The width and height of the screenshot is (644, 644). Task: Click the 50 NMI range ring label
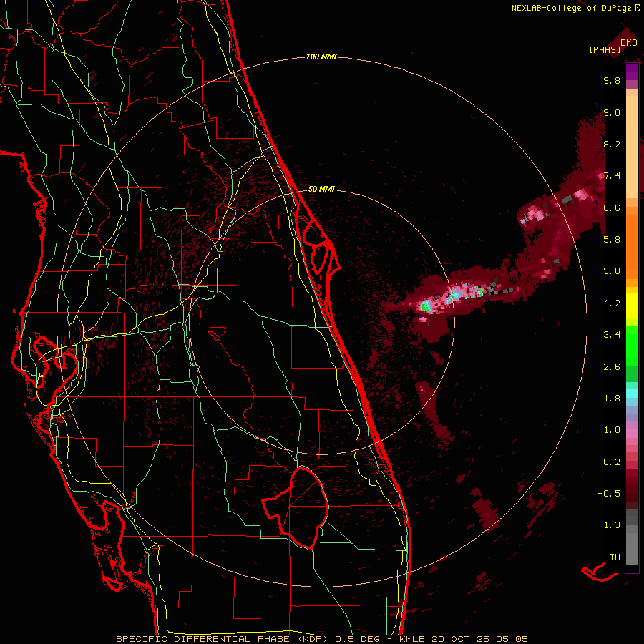click(321, 189)
